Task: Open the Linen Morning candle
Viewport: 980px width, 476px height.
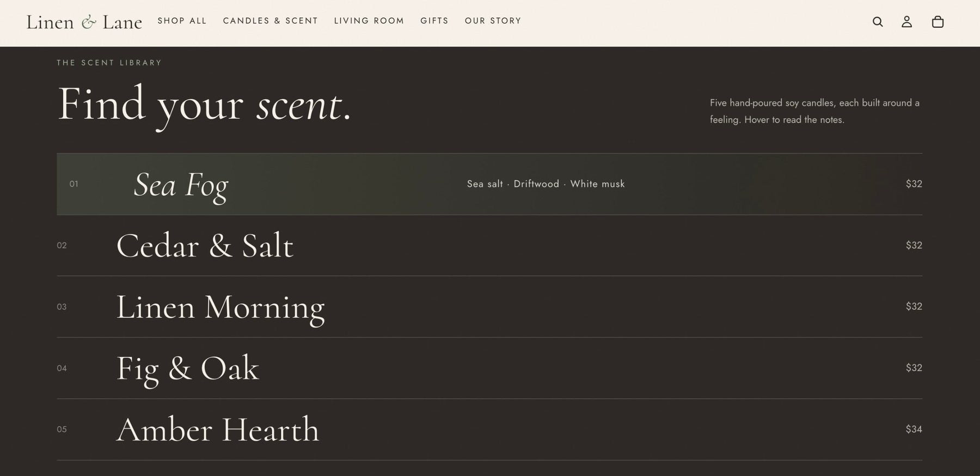Action: (489, 307)
